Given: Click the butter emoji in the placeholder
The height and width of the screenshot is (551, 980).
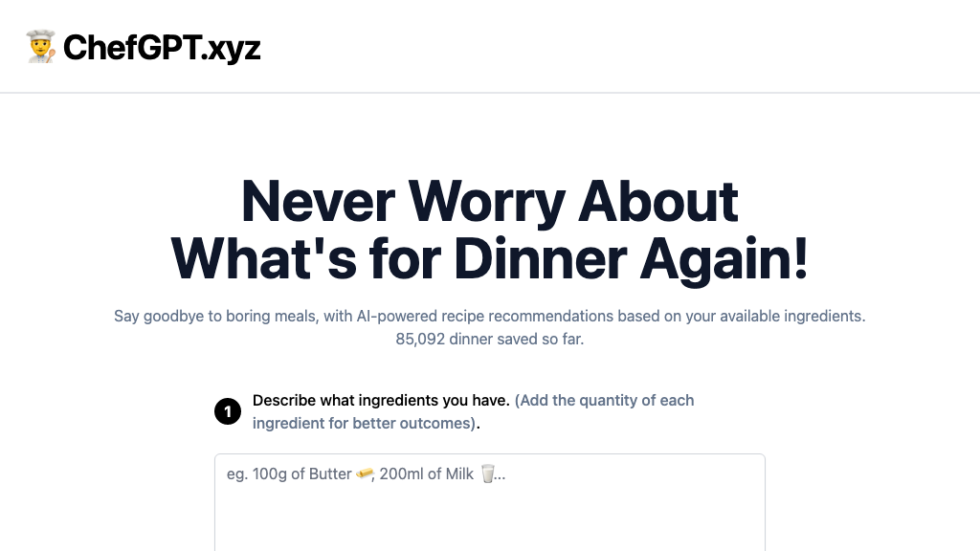Looking at the screenshot, I should pos(364,474).
